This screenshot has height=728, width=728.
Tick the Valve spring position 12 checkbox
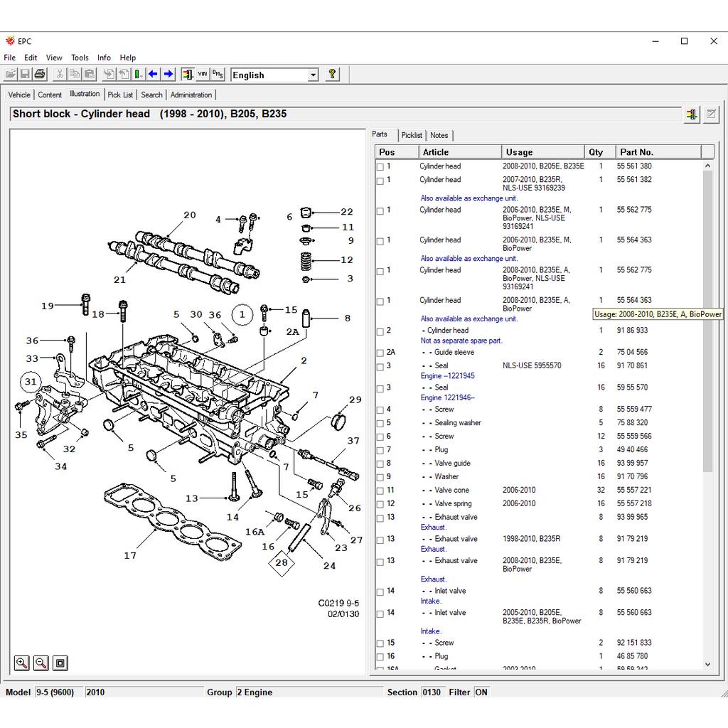pyautogui.click(x=380, y=504)
